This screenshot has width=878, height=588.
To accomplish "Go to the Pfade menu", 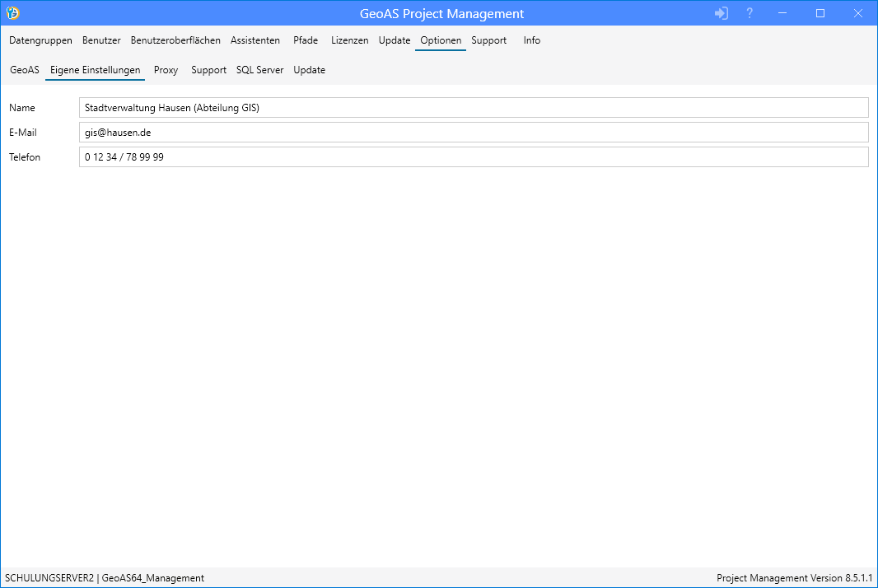I will 306,40.
